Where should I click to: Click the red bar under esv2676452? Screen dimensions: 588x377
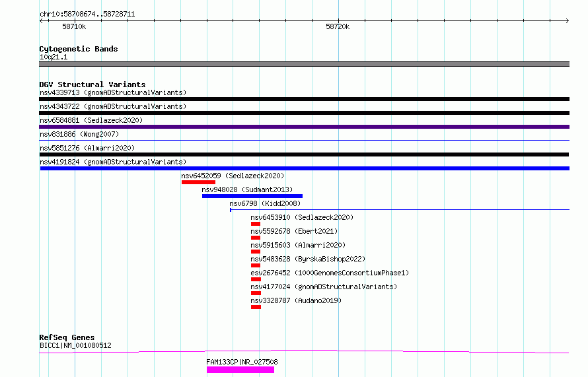click(x=256, y=279)
